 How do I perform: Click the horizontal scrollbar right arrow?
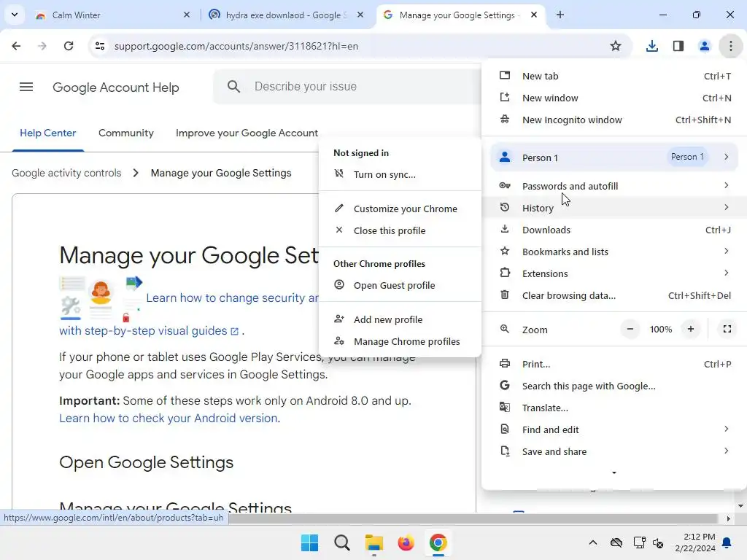click(x=729, y=518)
